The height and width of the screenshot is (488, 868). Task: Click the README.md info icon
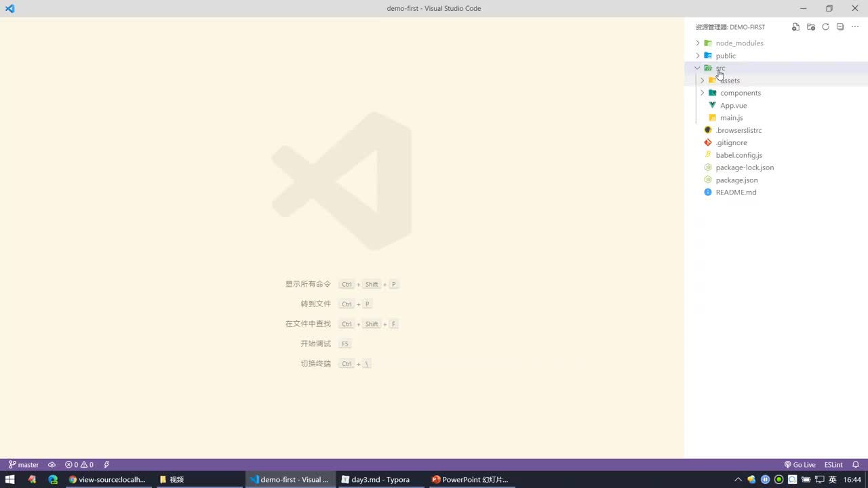coord(708,192)
